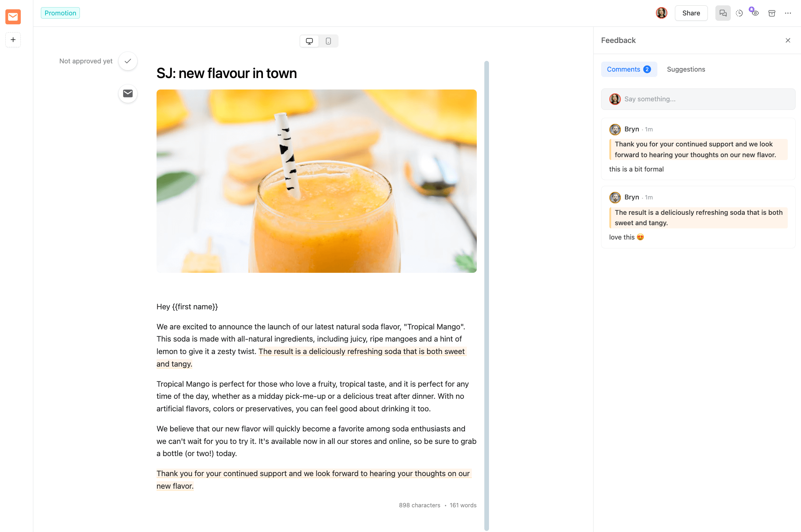Open the ellipsis more-options icon
Viewport: 801px width, 532px height.
[x=788, y=13]
